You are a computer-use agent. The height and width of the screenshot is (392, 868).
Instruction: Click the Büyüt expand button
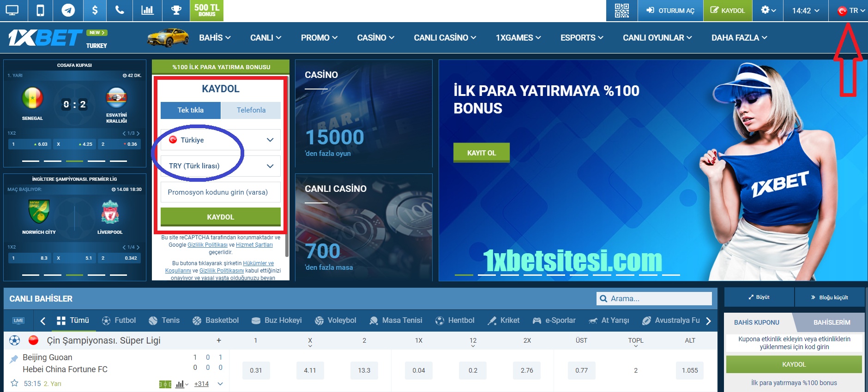[x=759, y=297]
